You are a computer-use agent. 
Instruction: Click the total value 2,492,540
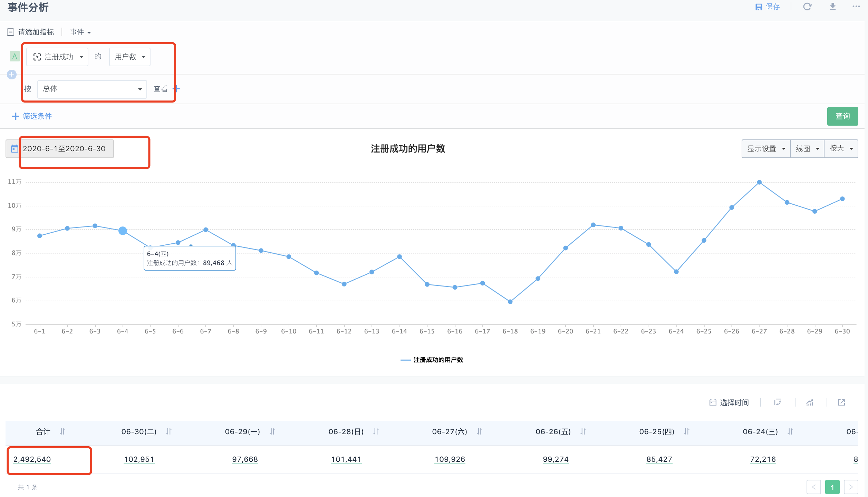tap(32, 459)
